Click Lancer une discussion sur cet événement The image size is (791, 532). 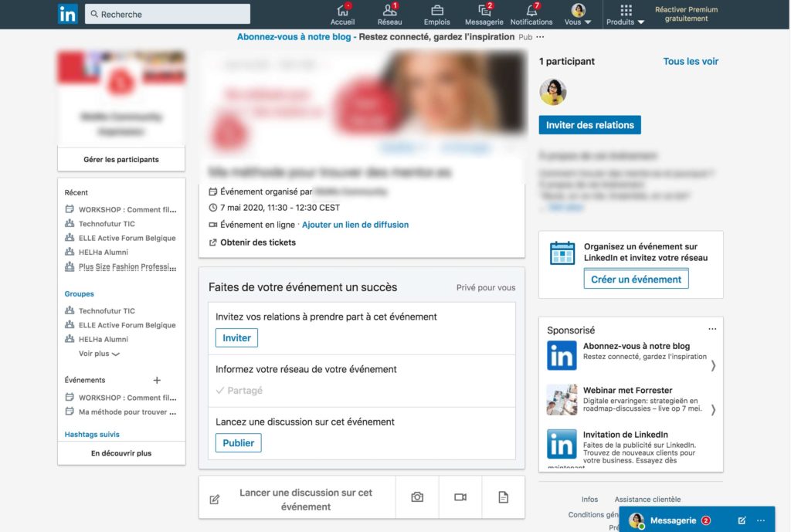click(306, 500)
